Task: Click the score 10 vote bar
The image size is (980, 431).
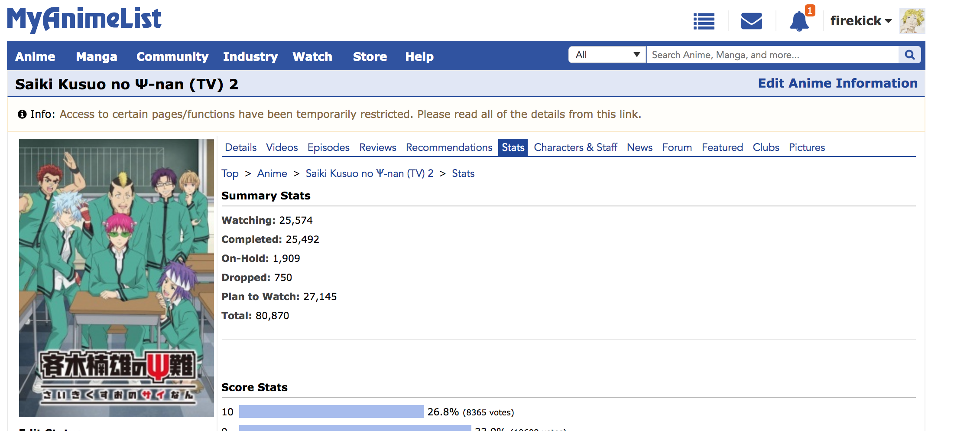Action: click(331, 411)
